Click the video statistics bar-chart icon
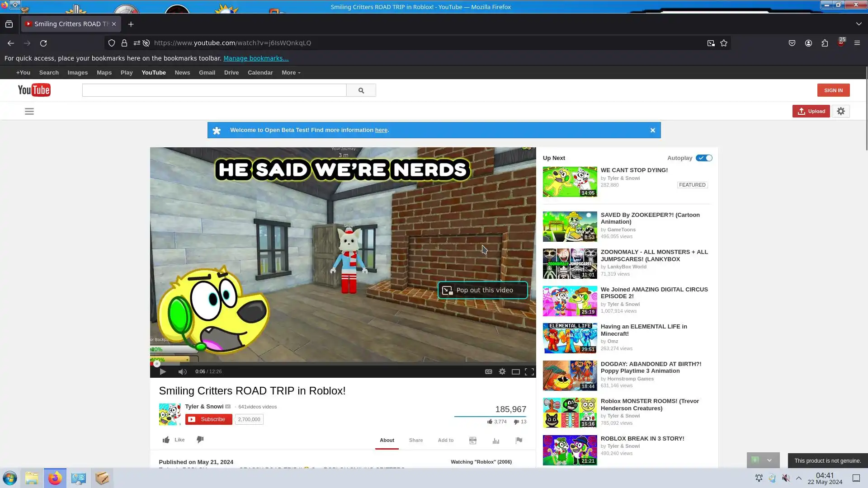This screenshot has height=488, width=868. coord(496,441)
